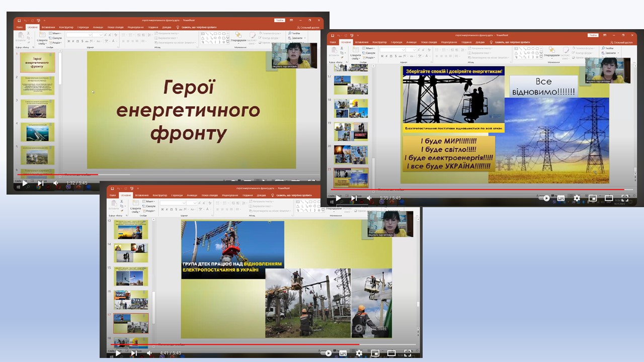Image resolution: width=644 pixels, height=362 pixels.
Task: Click the bullets list icon in the 4:41 PowerPoint
Action: pyautogui.click(x=217, y=203)
